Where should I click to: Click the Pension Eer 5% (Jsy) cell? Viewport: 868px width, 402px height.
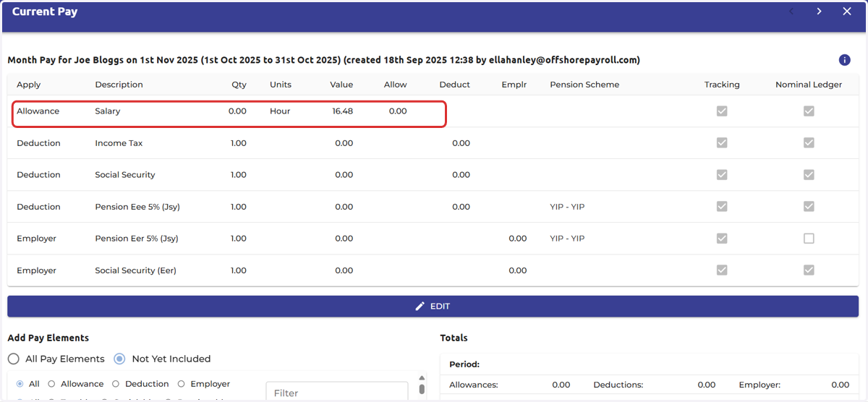tap(137, 239)
